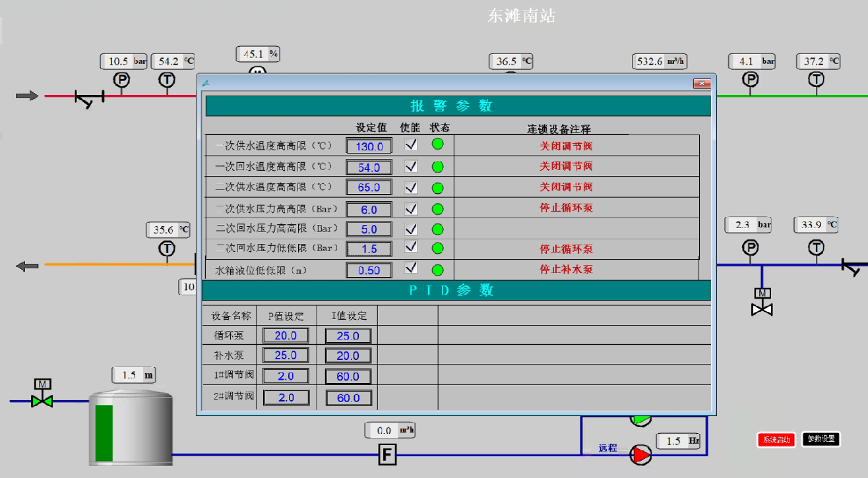Screen dimensions: 868x478
Task: Click the F flow meter symbol
Action: click(387, 454)
